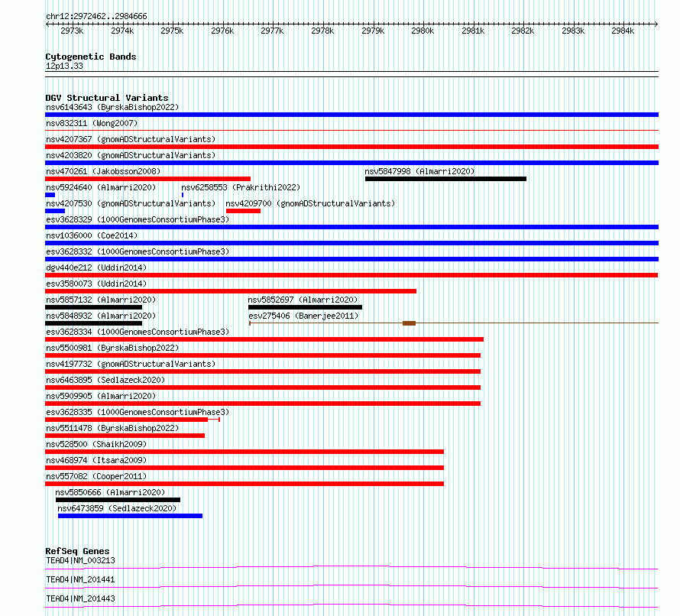Image resolution: width=680 pixels, height=616 pixels.
Task: Click the chr12:2972462..2984666 coordinates label
Action: [96, 16]
